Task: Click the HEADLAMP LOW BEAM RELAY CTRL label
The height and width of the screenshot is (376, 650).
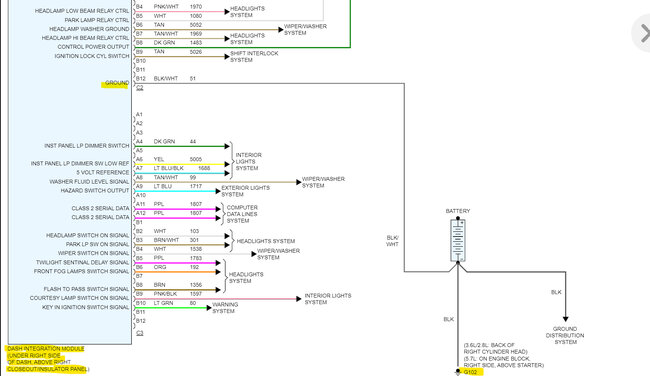Action: 82,11
